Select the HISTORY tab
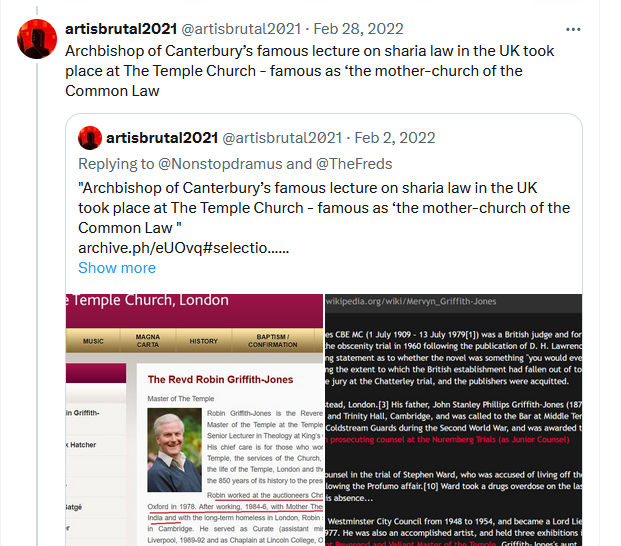The image size is (621, 546). 204,341
